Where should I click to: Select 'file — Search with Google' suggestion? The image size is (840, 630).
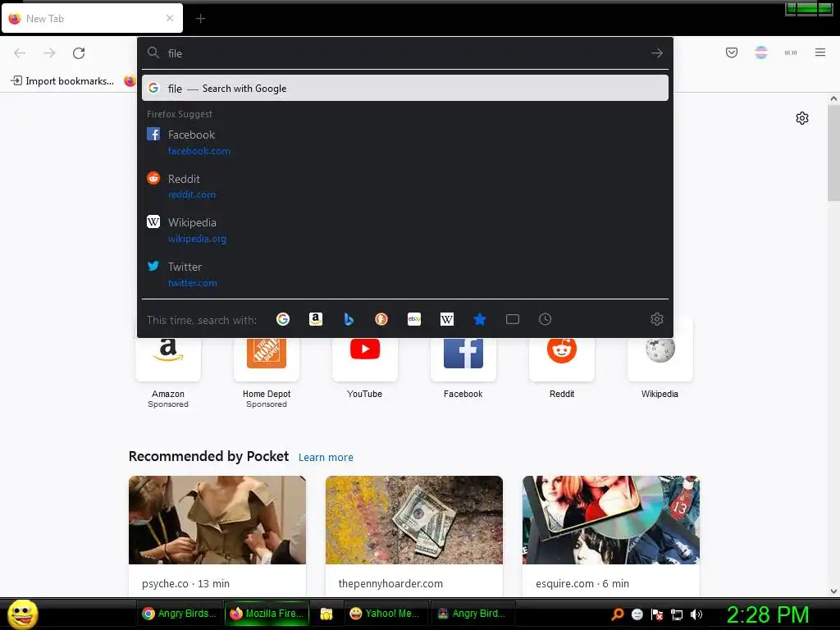pyautogui.click(x=405, y=89)
